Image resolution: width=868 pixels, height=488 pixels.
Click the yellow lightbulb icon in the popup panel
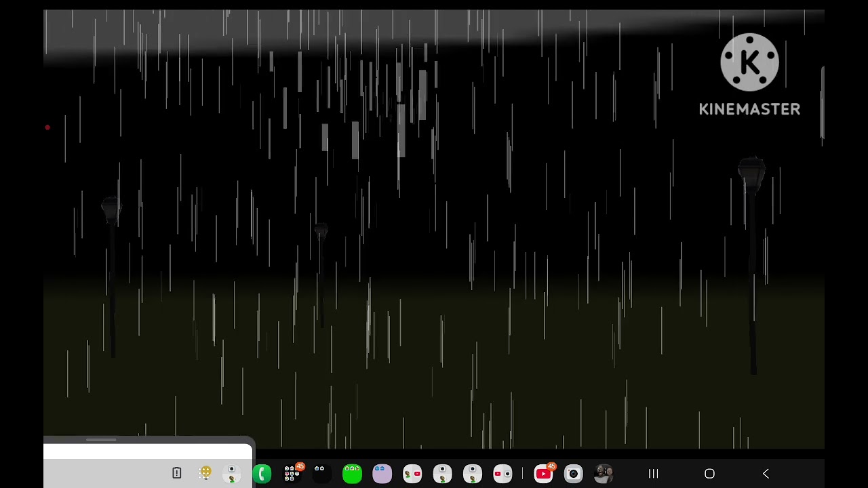tap(205, 473)
